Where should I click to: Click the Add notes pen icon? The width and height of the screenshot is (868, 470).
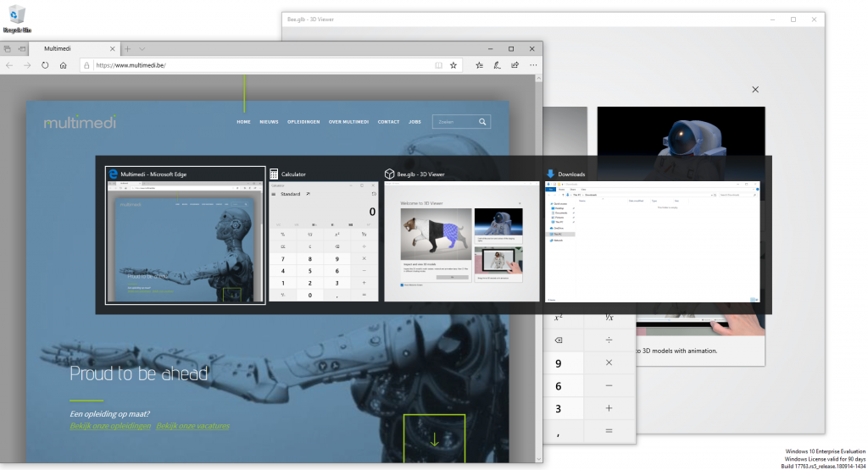(497, 65)
